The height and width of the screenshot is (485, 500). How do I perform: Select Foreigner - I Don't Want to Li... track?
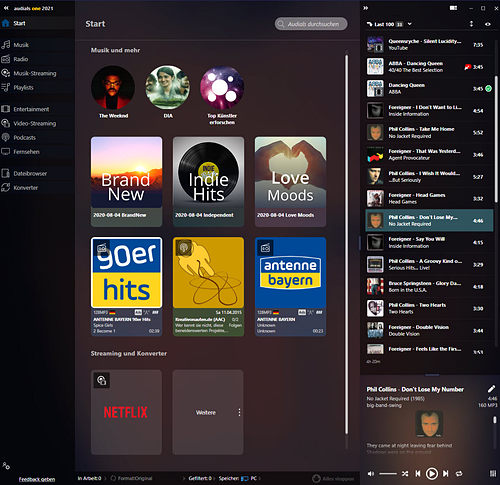click(429, 111)
